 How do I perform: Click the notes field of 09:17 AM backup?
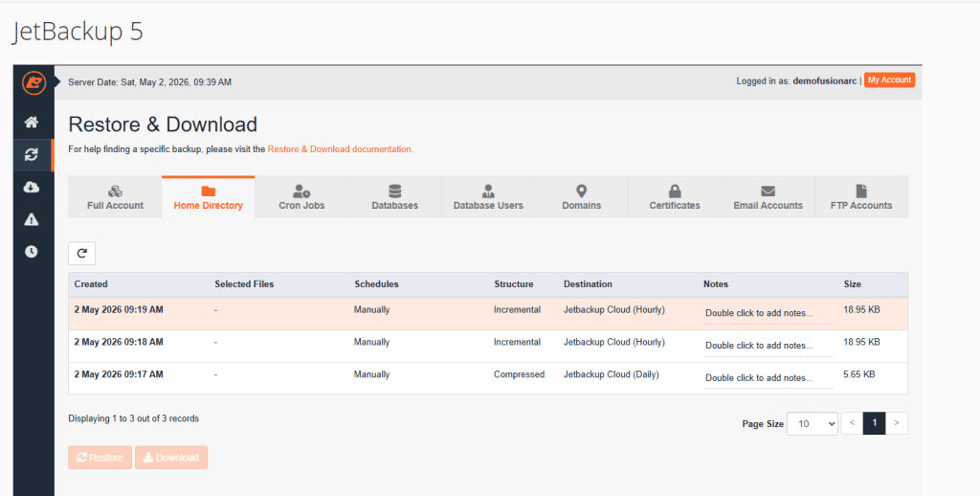tap(768, 378)
